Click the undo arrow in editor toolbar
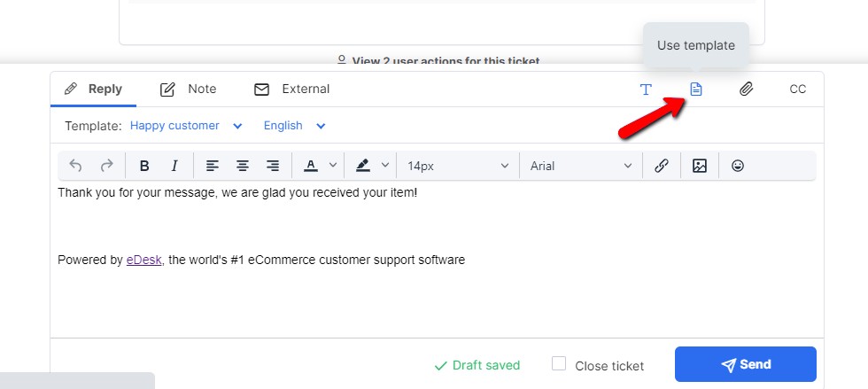This screenshot has width=868, height=389. (x=75, y=165)
